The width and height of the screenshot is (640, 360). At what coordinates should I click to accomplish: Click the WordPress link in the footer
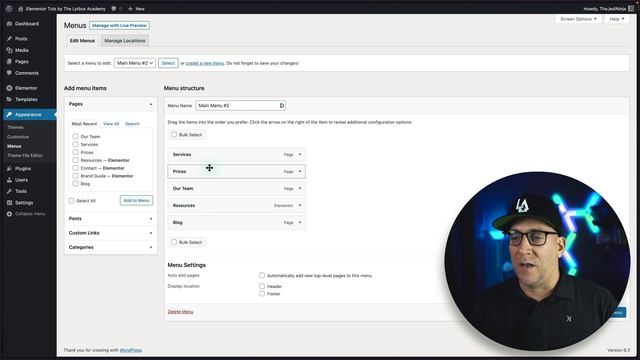131,350
